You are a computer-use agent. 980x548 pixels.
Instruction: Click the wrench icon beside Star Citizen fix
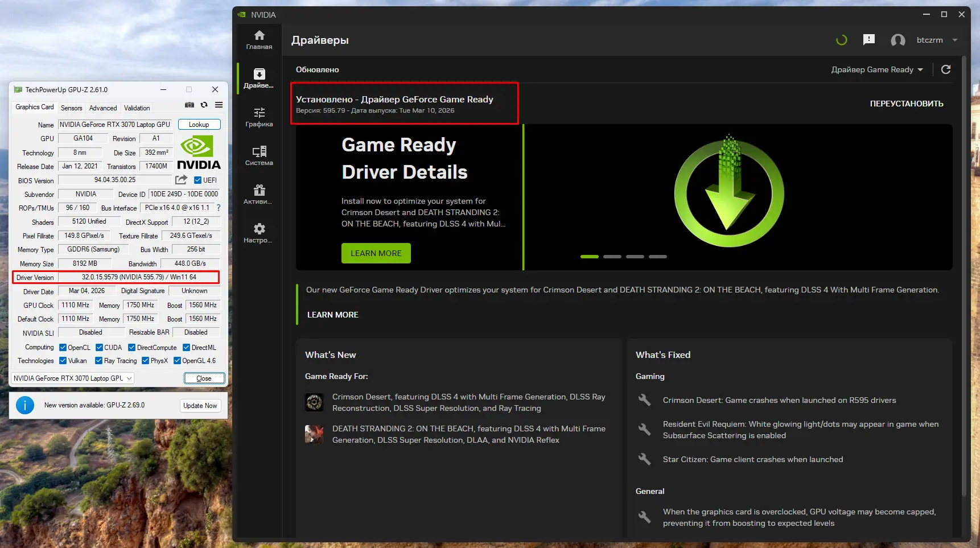(x=644, y=459)
